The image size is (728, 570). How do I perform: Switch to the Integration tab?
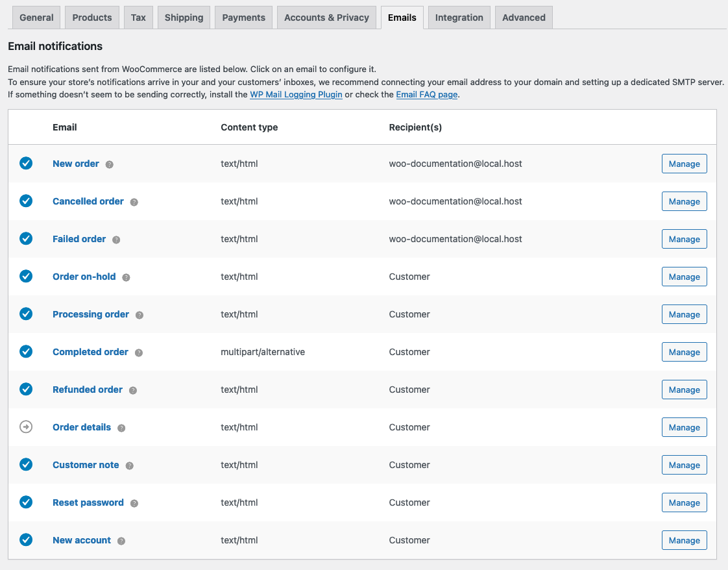point(459,18)
